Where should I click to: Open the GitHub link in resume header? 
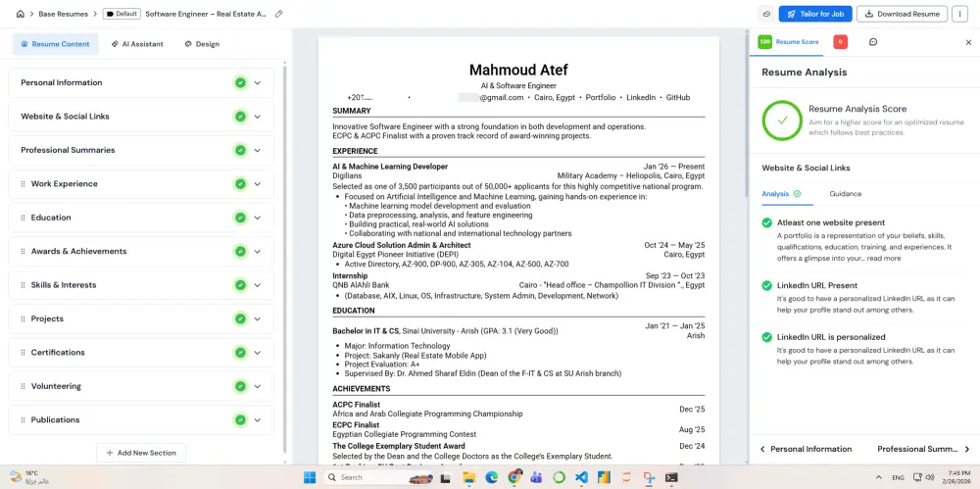click(x=677, y=98)
